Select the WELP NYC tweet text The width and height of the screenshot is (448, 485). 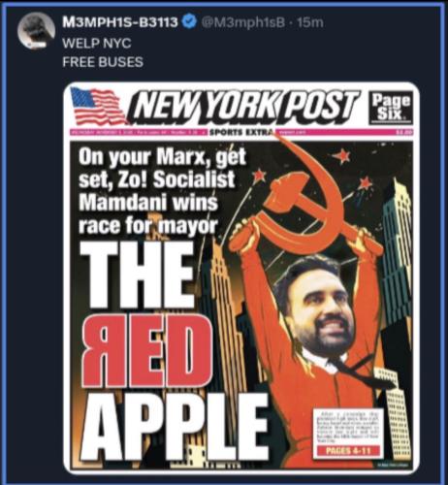pyautogui.click(x=97, y=43)
